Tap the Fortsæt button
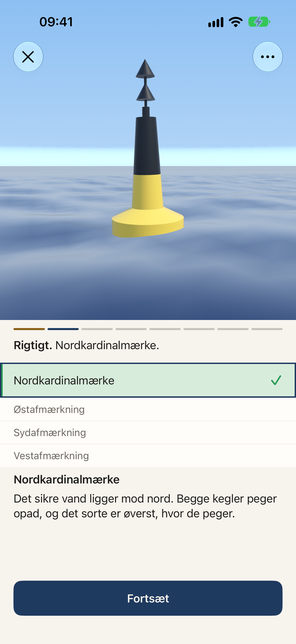Image resolution: width=296 pixels, height=644 pixels. point(148,598)
